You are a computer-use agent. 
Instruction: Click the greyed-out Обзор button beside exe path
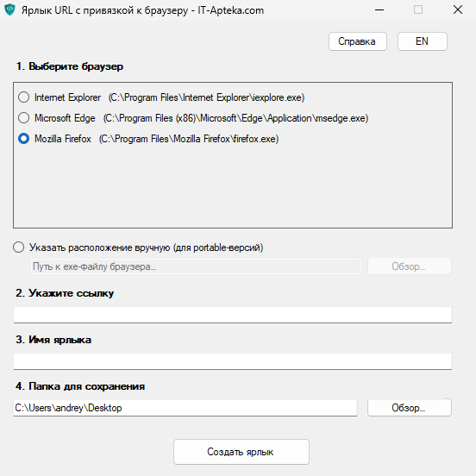point(410,266)
